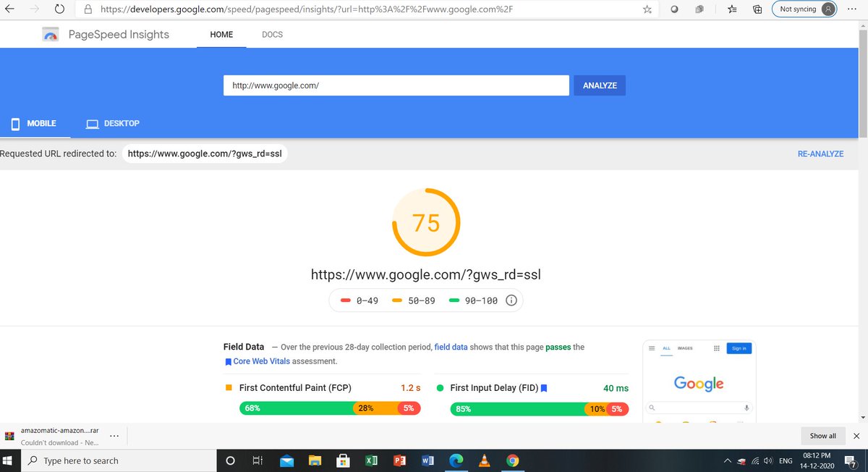The width and height of the screenshot is (868, 472).
Task: Open the Collections icon in the browser toolbar
Action: pos(757,9)
